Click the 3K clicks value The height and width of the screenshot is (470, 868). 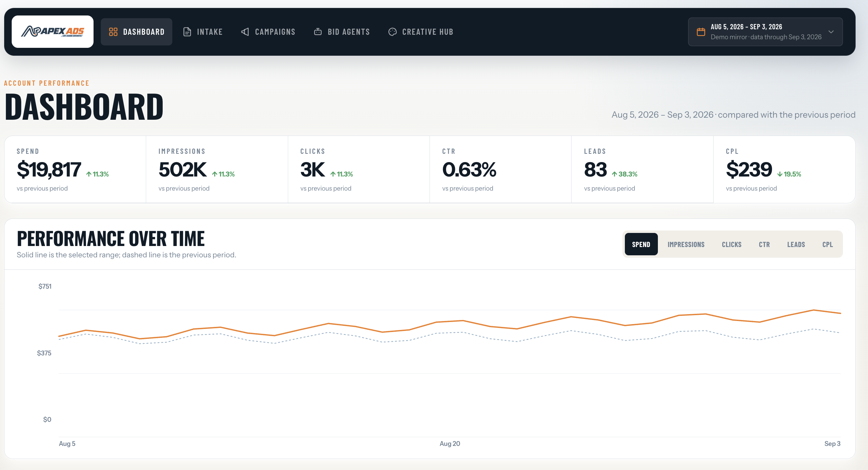pos(313,170)
